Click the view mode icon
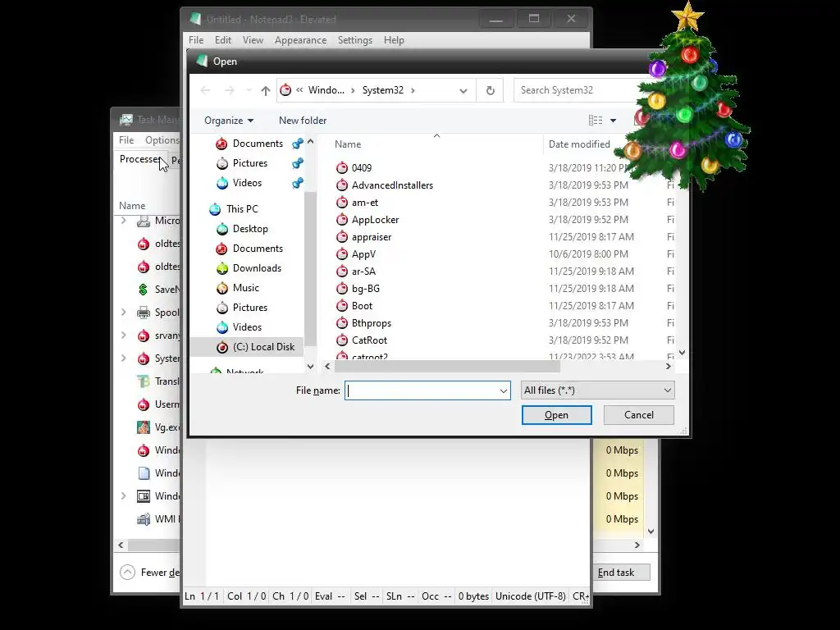 (596, 121)
